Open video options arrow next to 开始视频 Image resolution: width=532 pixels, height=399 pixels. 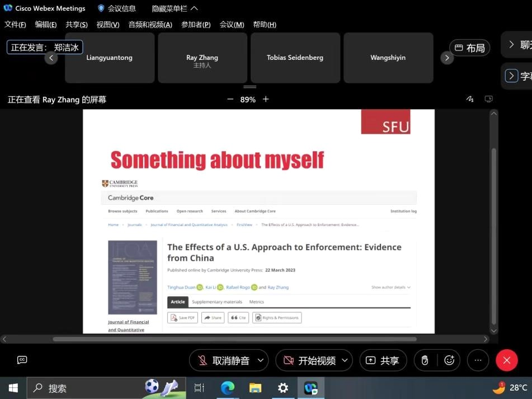tap(345, 360)
